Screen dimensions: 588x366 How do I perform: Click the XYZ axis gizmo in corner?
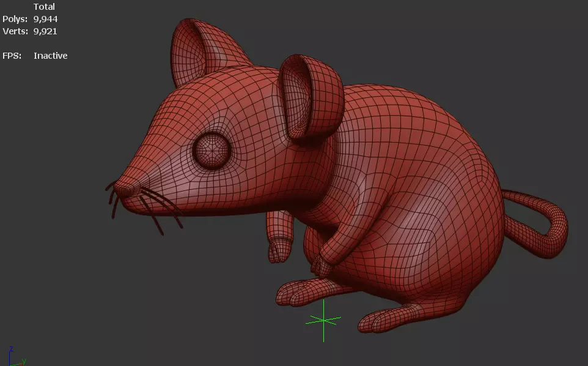click(16, 357)
